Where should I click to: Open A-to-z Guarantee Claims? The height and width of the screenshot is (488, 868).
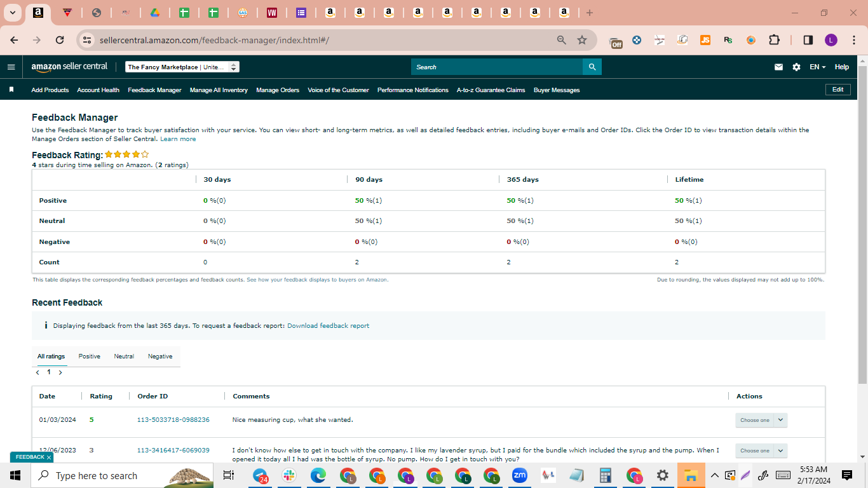pyautogui.click(x=491, y=90)
